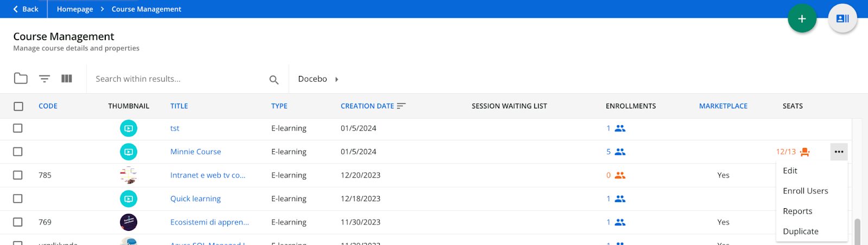Click enrollments users icon for Minnie Course
This screenshot has height=245, width=868.
click(620, 152)
